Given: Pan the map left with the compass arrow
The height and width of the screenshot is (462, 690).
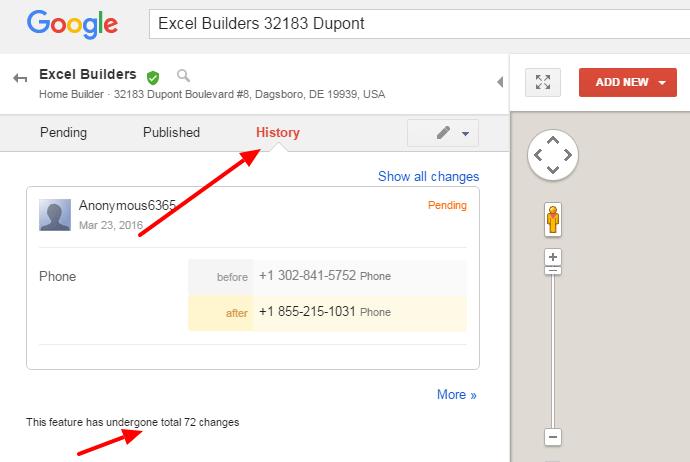Looking at the screenshot, I should [x=538, y=155].
